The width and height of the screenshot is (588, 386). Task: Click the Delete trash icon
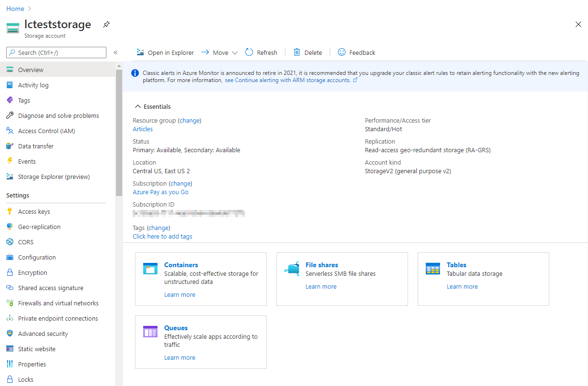pyautogui.click(x=297, y=52)
